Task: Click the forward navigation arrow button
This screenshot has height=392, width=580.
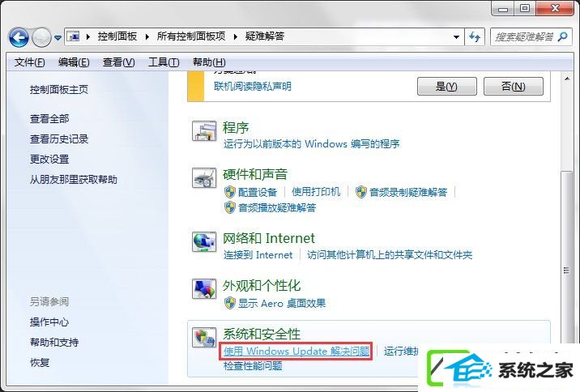Action: pyautogui.click(x=41, y=37)
